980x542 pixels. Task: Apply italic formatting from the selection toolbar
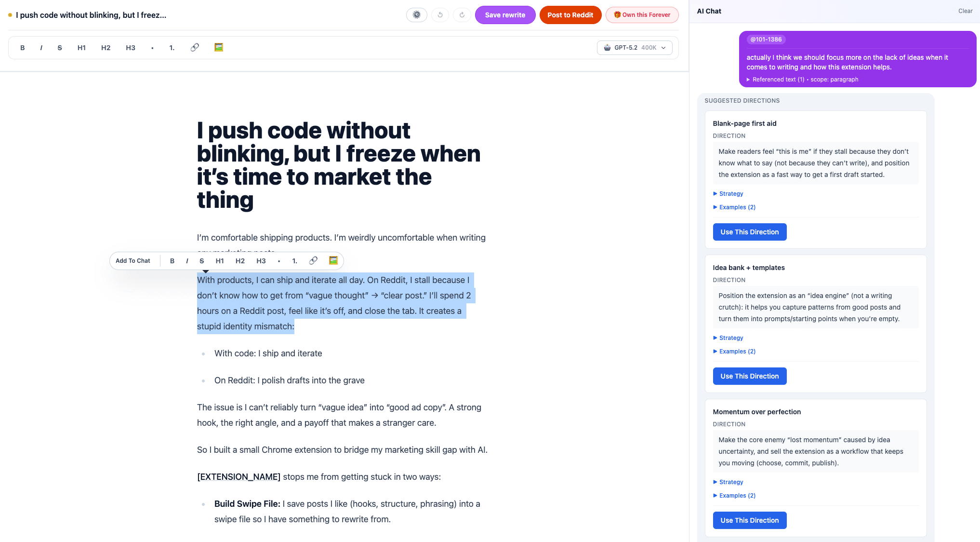click(x=187, y=261)
